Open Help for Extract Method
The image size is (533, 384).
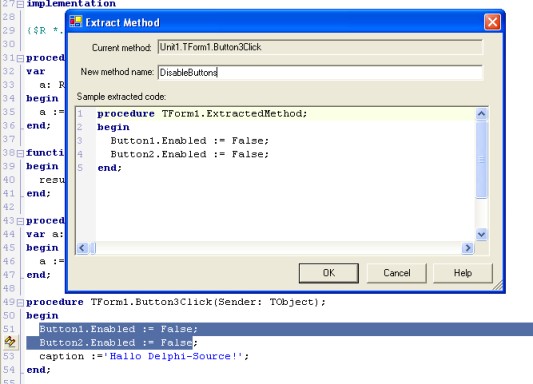(463, 273)
